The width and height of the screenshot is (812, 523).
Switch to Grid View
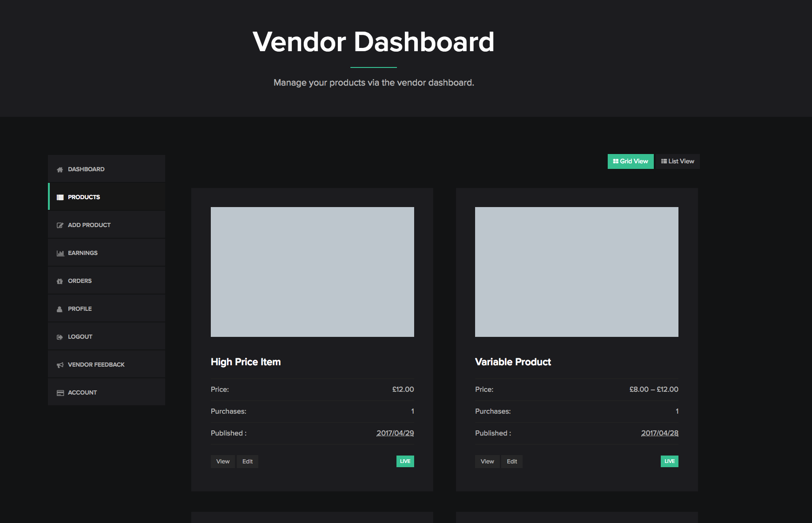[x=631, y=161]
